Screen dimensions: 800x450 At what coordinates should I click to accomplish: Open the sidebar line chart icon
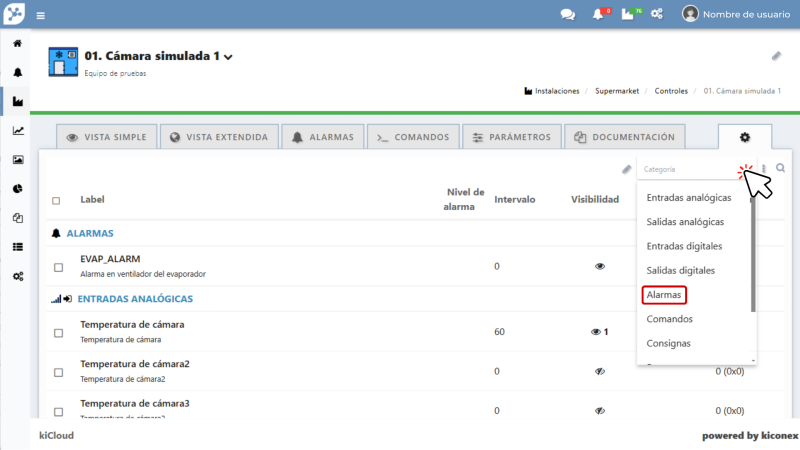(17, 130)
